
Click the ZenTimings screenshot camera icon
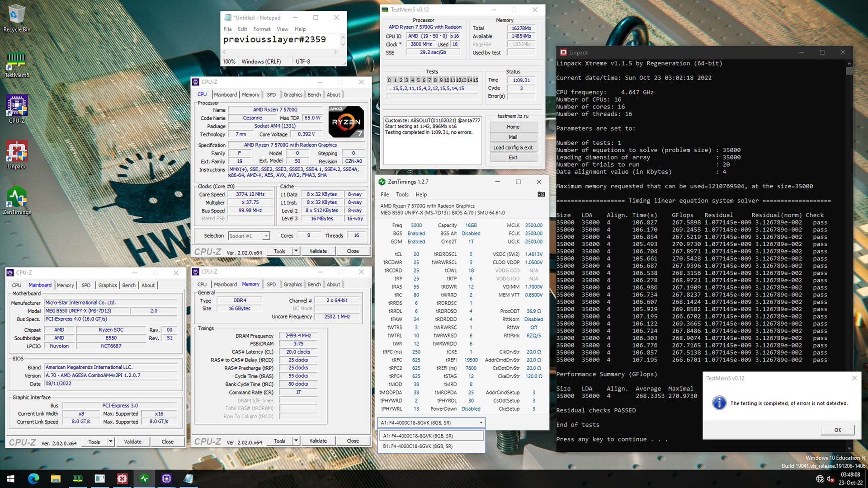pos(541,194)
